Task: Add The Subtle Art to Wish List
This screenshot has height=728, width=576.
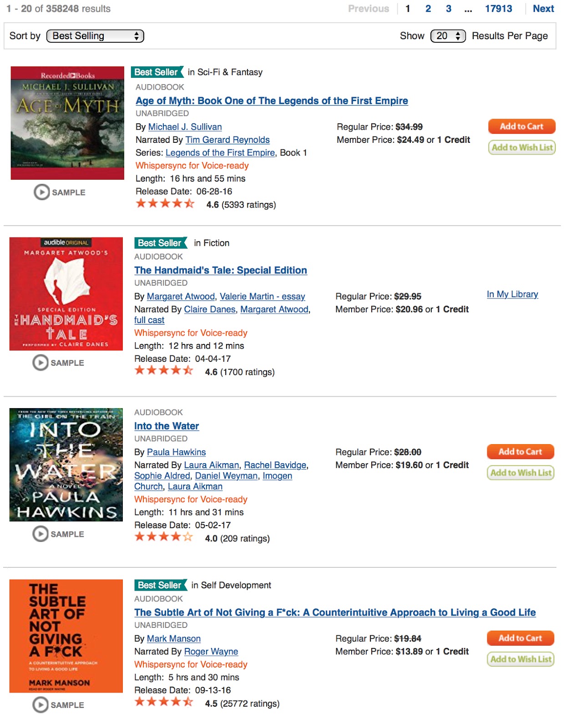Action: pyautogui.click(x=520, y=659)
